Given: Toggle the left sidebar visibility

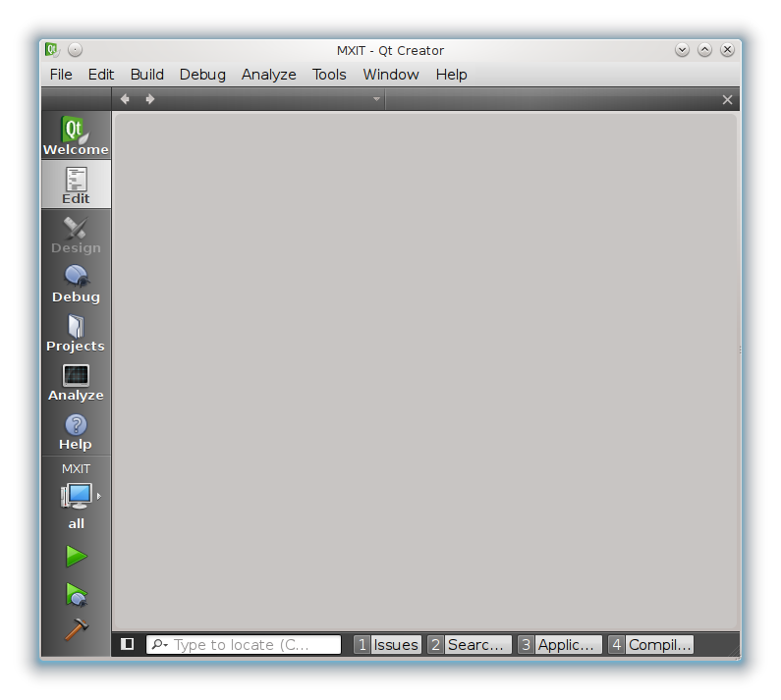Looking at the screenshot, I should coord(128,644).
